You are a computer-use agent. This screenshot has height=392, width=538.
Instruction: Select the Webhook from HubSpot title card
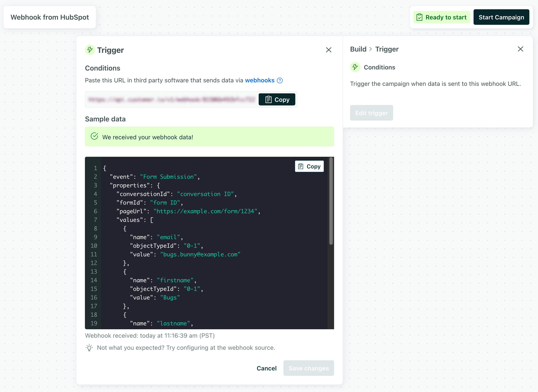tap(50, 17)
